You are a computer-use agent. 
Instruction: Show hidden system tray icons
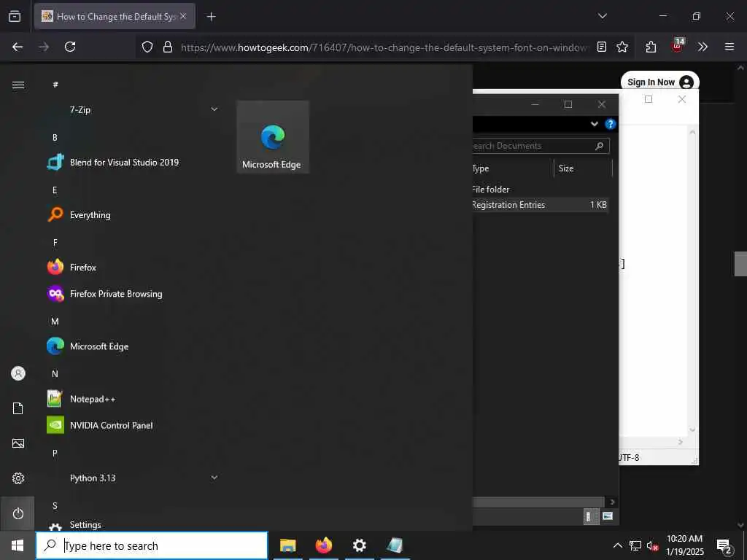pos(617,545)
